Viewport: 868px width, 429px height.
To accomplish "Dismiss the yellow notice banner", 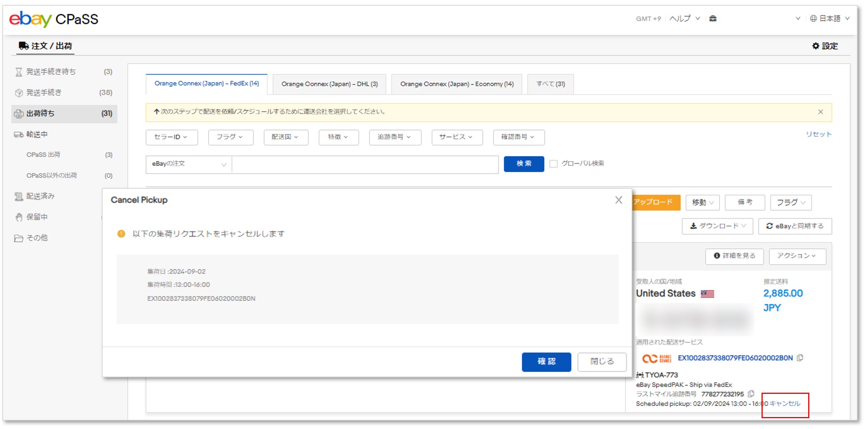I will [x=821, y=112].
